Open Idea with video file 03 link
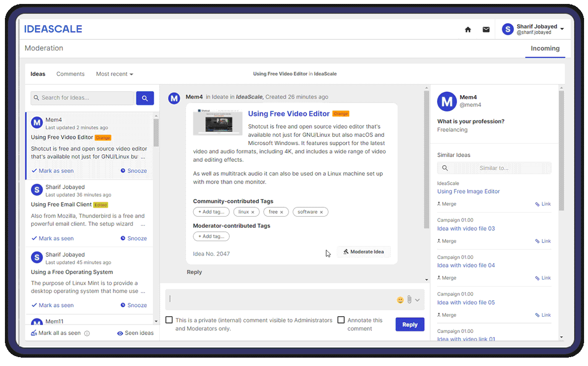 (466, 228)
